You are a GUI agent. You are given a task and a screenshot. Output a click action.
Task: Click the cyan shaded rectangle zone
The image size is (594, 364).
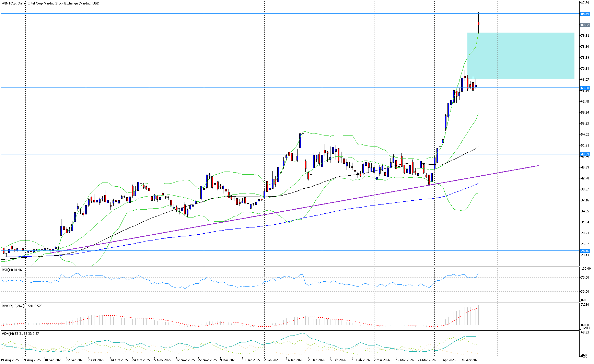tap(521, 56)
